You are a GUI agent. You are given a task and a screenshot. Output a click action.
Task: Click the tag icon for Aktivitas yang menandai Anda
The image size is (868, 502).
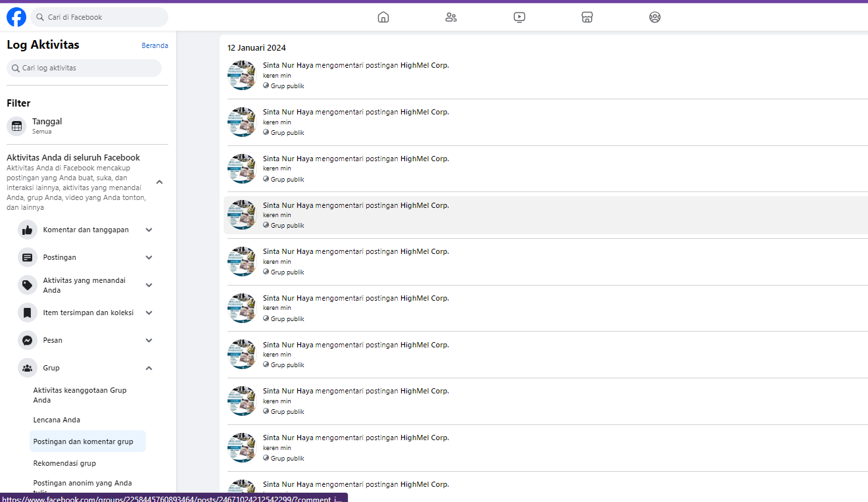coord(28,285)
